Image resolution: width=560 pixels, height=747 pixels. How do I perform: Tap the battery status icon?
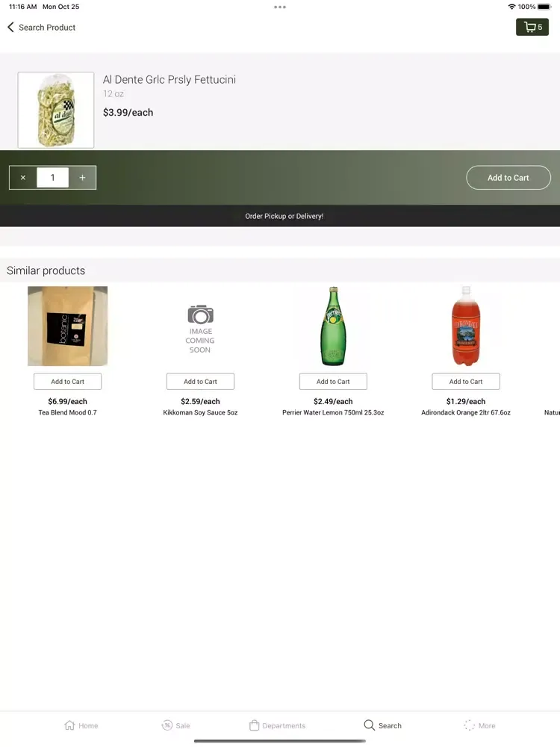[x=544, y=7]
